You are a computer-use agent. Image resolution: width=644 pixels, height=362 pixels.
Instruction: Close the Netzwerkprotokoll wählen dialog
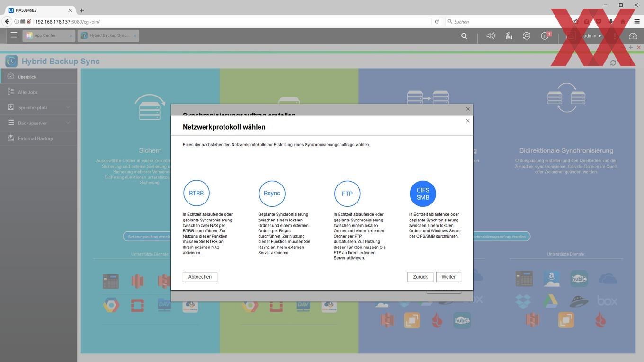[468, 121]
